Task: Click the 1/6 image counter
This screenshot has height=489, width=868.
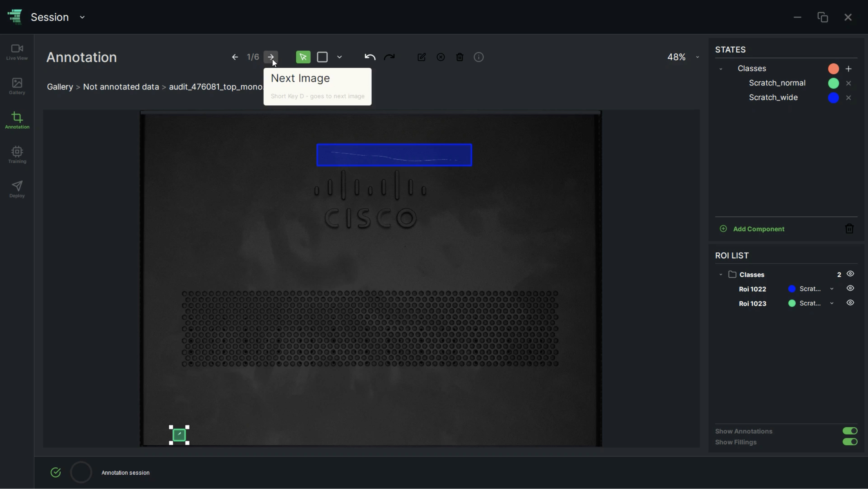Action: [253, 57]
